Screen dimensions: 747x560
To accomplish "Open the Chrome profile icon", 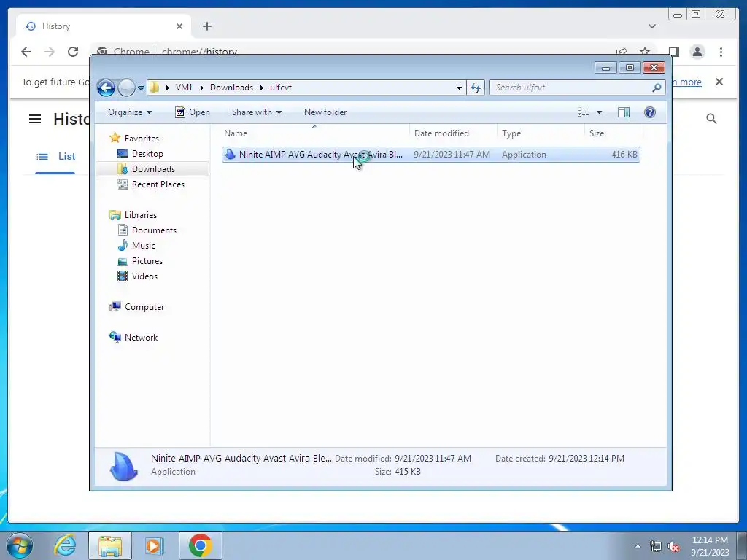I will pos(697,52).
